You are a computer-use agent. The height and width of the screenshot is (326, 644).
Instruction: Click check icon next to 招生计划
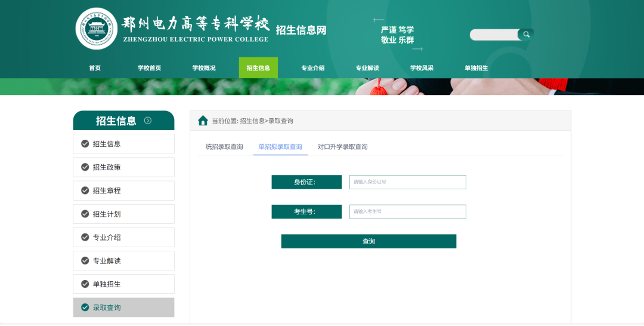(x=85, y=214)
